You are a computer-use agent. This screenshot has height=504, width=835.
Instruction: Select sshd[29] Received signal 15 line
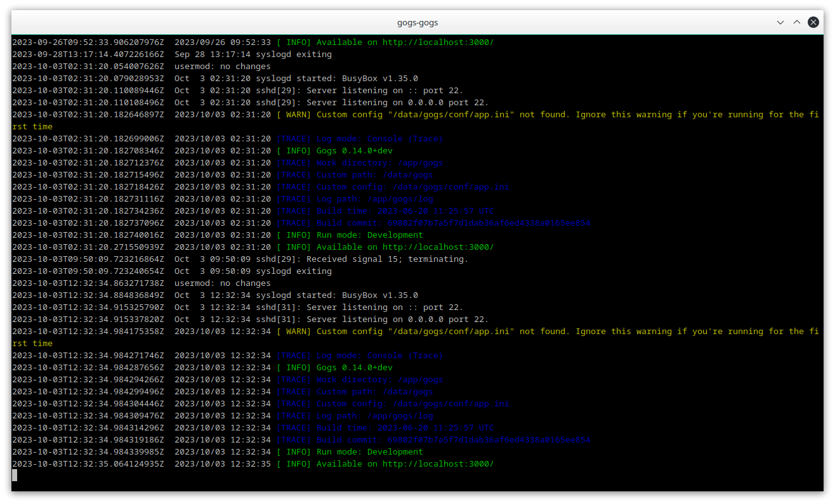coord(240,259)
